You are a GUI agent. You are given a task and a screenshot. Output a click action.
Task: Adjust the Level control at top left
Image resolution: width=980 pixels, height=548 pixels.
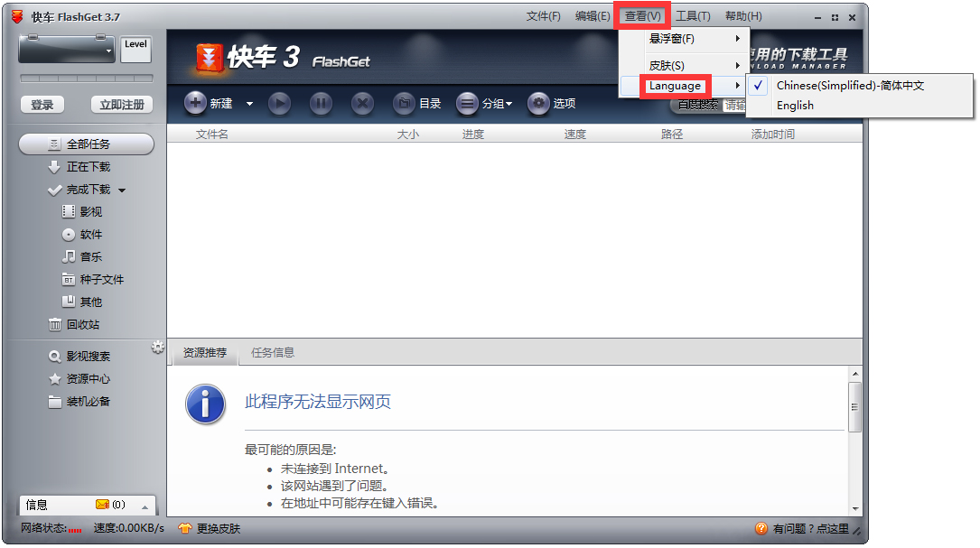tap(135, 48)
